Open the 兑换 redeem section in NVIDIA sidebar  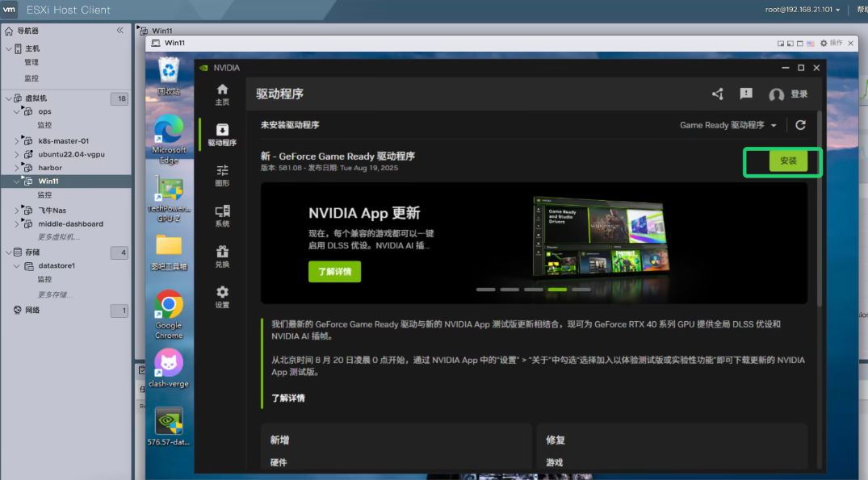tap(222, 257)
